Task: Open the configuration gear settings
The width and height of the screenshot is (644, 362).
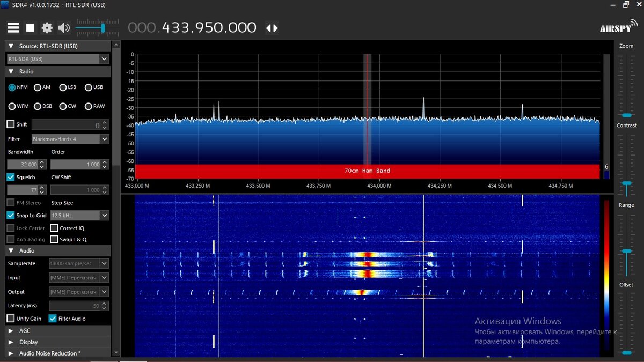Action: pyautogui.click(x=47, y=28)
